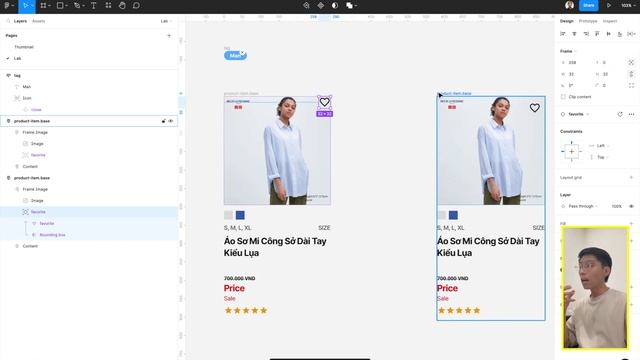Image resolution: width=640 pixels, height=360 pixels.
Task: Click the align horizontal centers icon
Action: 574,34
